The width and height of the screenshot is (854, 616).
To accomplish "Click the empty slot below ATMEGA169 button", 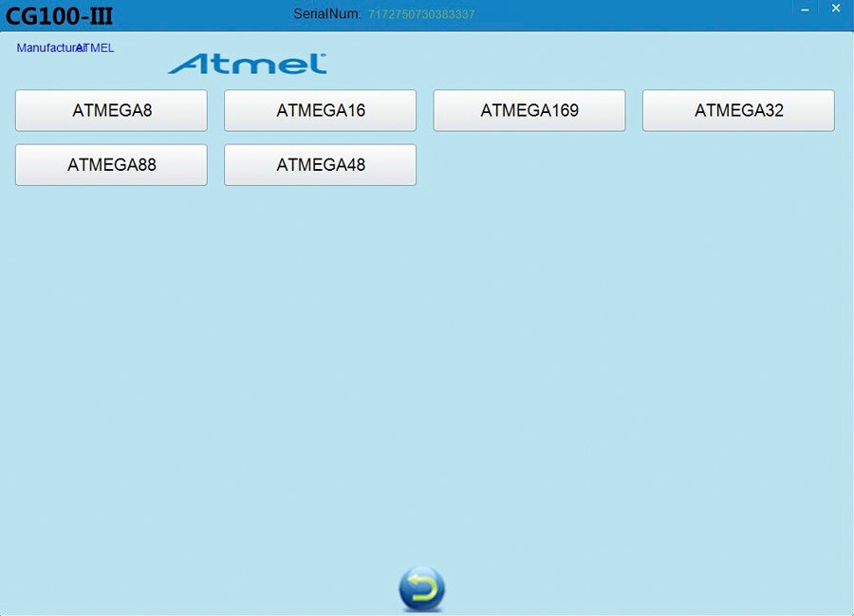I will pyautogui.click(x=529, y=164).
